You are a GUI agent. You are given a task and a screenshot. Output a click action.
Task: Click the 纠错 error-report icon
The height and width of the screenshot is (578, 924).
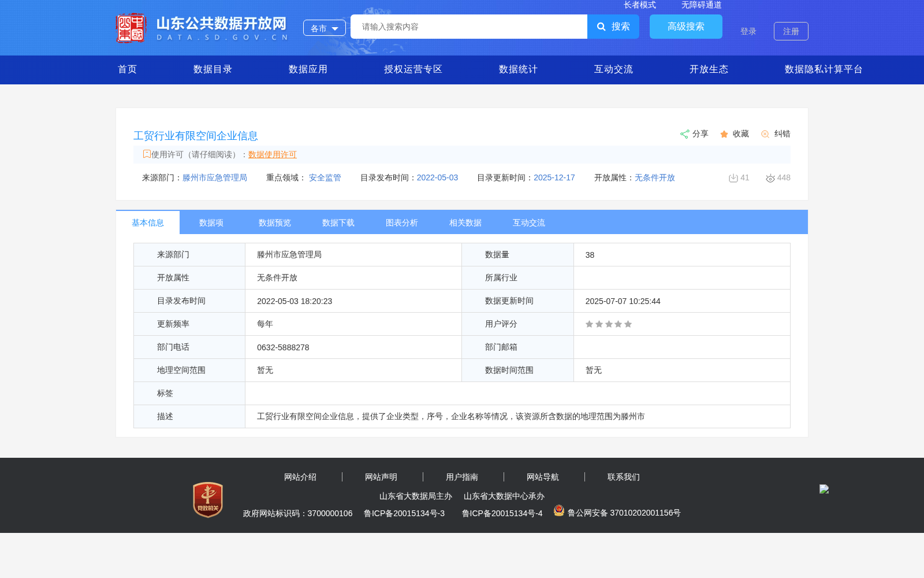765,134
